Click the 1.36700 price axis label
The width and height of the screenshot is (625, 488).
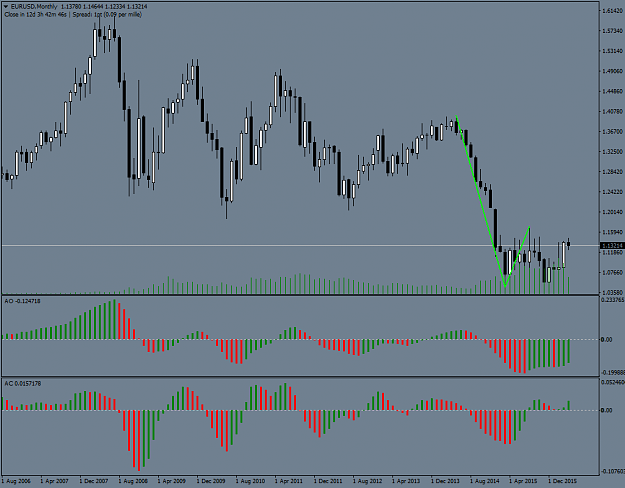coord(613,131)
